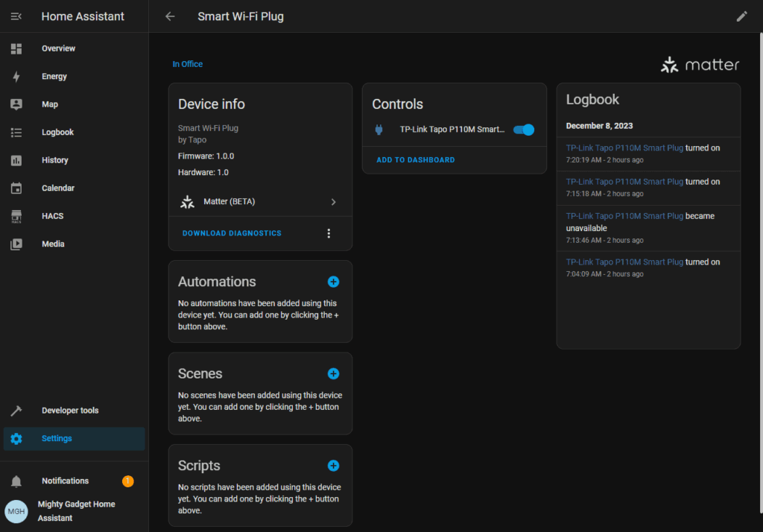Open the In Office area link

tap(188, 64)
